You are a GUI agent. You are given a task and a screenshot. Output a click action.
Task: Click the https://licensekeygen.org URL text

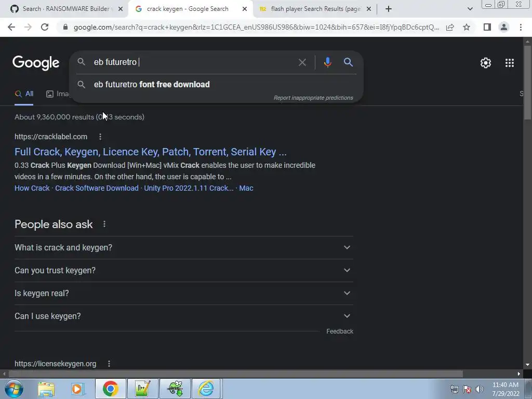(55, 364)
